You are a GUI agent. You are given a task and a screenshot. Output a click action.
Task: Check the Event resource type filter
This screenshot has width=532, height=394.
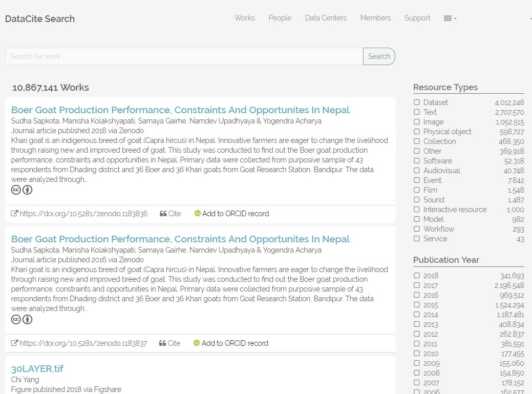click(417, 180)
